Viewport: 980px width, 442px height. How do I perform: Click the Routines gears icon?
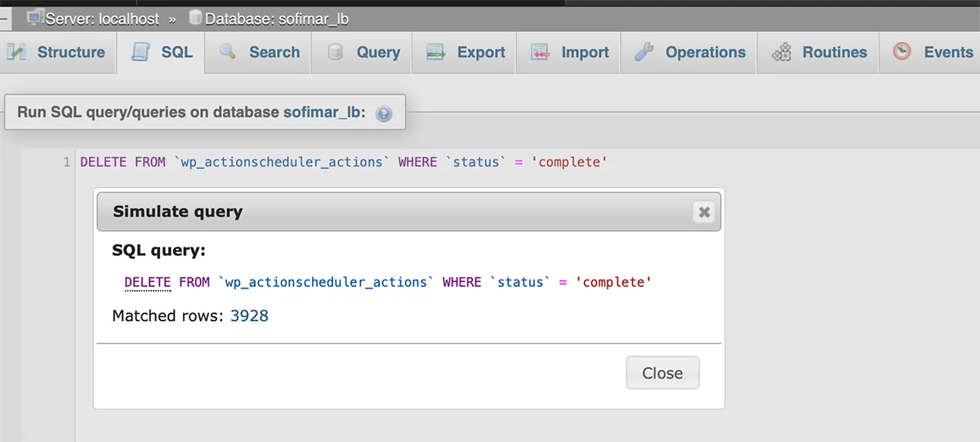coord(782,52)
